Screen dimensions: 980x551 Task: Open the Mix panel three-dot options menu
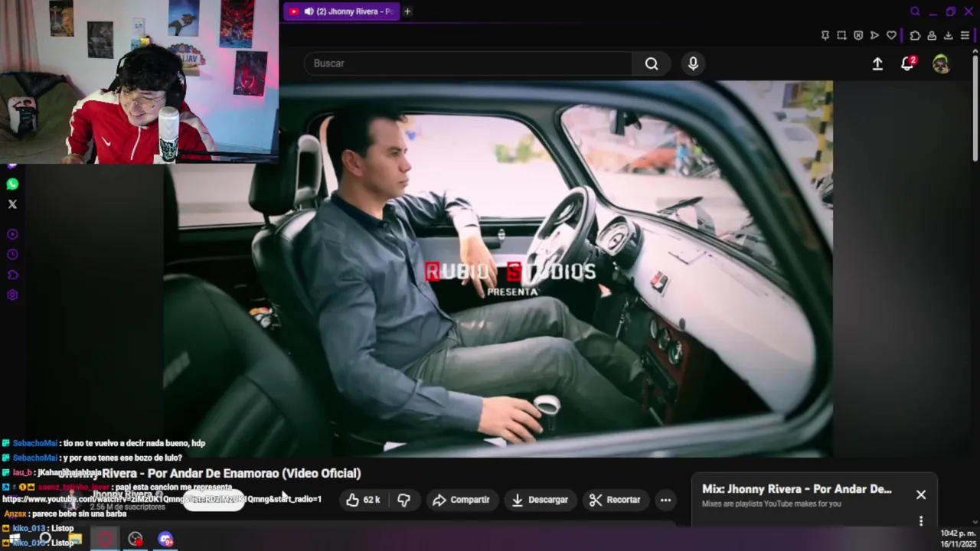pyautogui.click(x=921, y=521)
